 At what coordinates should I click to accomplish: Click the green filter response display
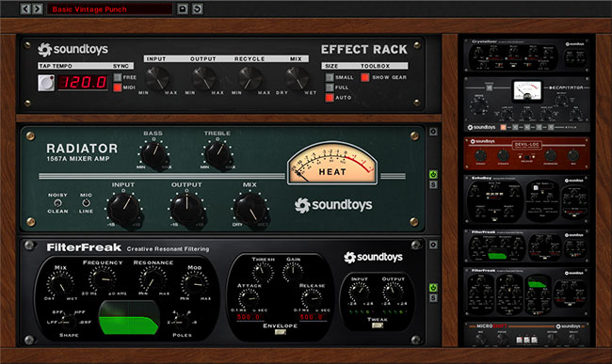point(129,317)
